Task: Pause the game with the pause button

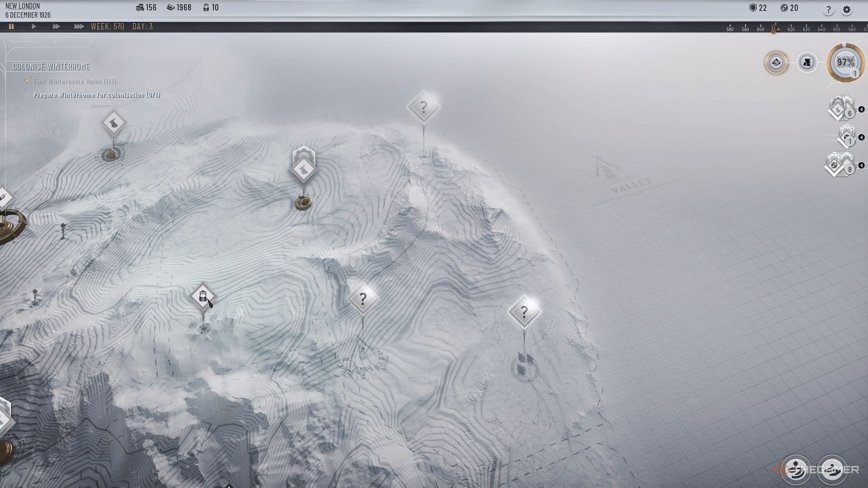Action: click(11, 27)
